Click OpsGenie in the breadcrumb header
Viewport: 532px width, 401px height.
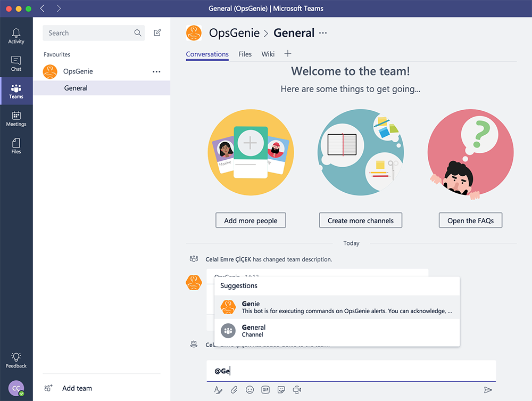coord(234,33)
